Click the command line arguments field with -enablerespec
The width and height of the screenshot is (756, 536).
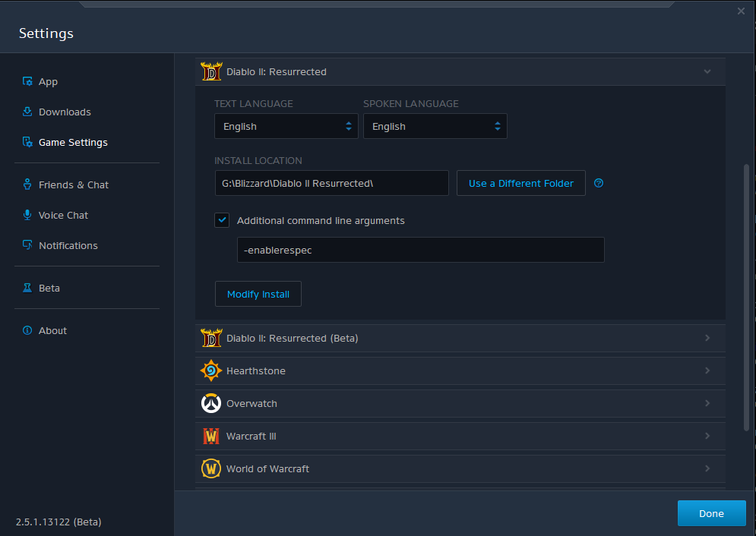click(420, 250)
